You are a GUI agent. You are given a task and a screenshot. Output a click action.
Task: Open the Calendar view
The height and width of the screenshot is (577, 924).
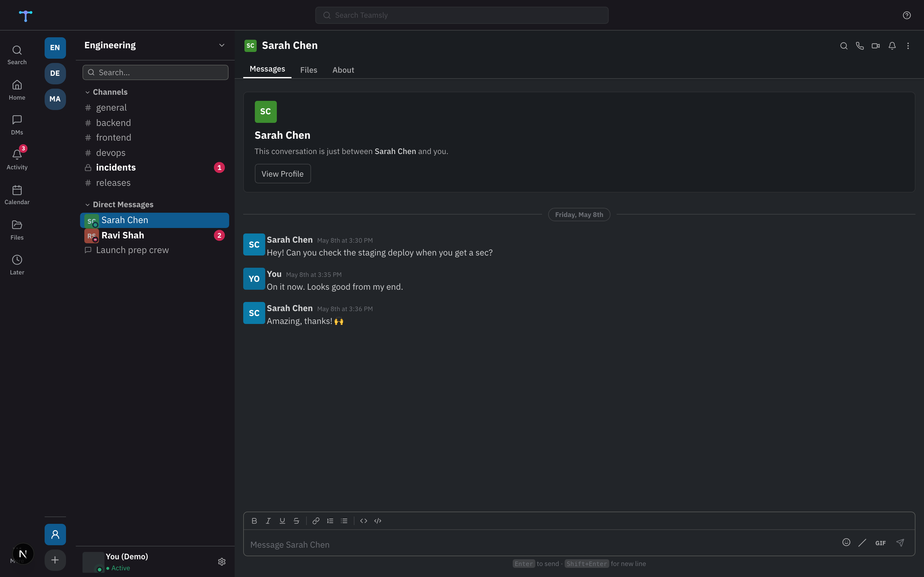pos(17,195)
